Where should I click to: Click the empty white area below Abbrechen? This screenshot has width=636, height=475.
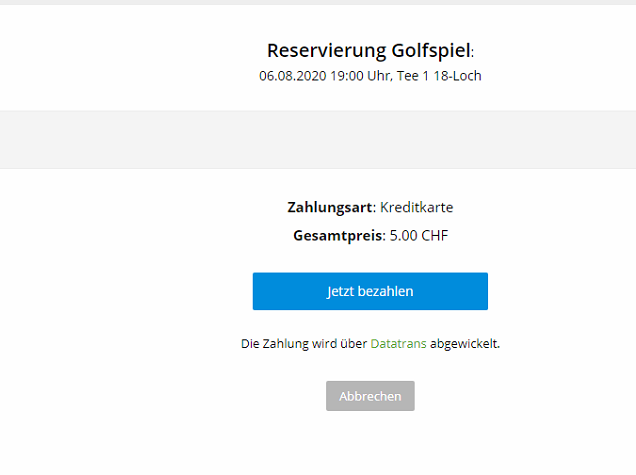[x=370, y=445]
